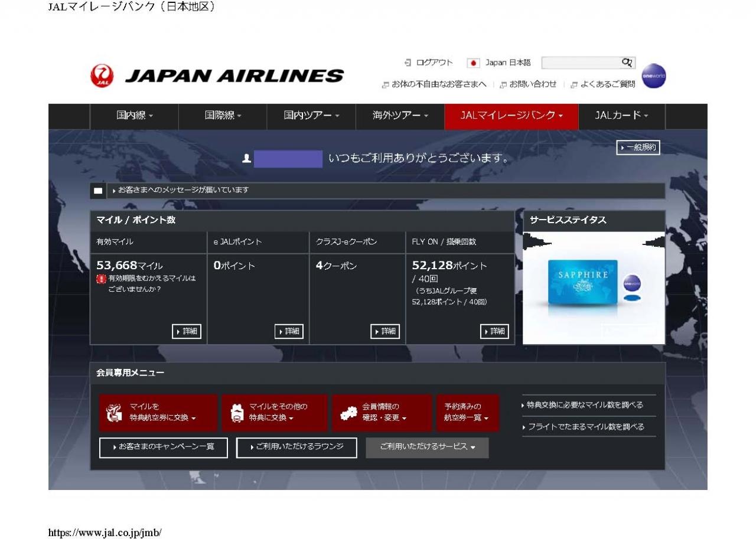This screenshot has height=539, width=756.
Task: Click the envelope message icon
Action: pos(98,191)
